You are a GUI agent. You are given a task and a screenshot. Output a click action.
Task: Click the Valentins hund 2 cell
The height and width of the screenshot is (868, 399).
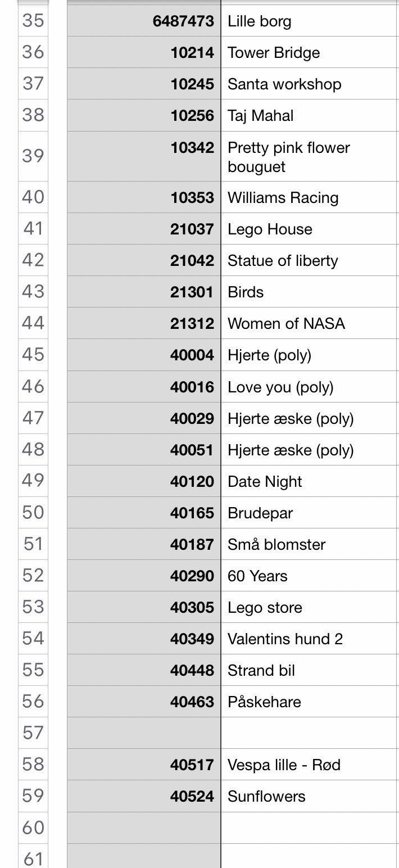pyautogui.click(x=310, y=638)
